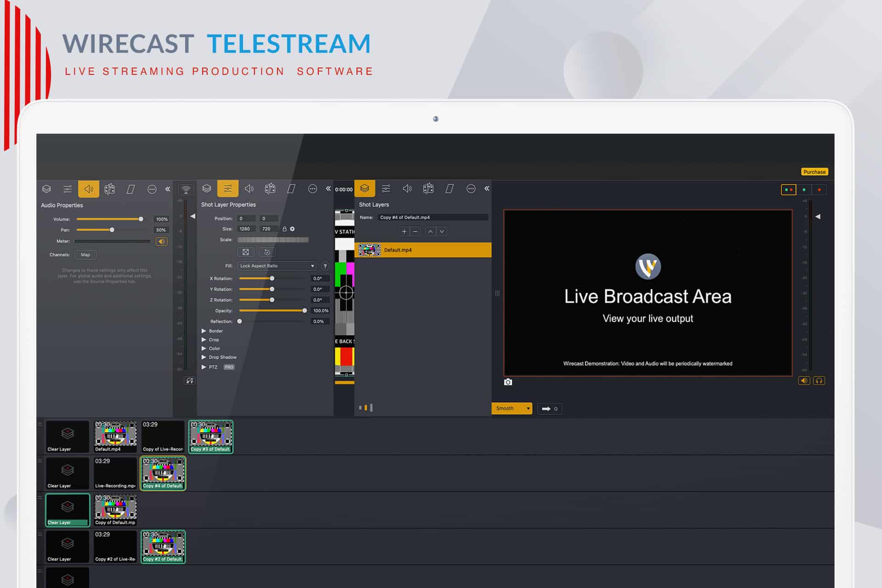Open sliders properties tab in Shot Layers panel
This screenshot has width=882, height=588.
tap(386, 188)
